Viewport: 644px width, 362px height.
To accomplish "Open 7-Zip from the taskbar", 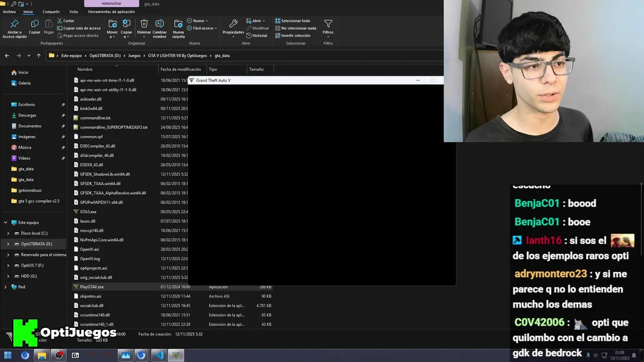I will 75,355.
